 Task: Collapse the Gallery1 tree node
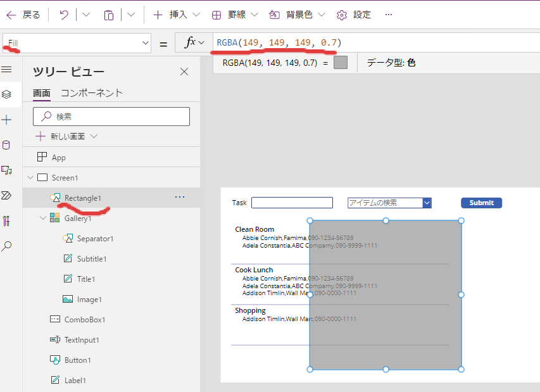pyautogui.click(x=43, y=218)
